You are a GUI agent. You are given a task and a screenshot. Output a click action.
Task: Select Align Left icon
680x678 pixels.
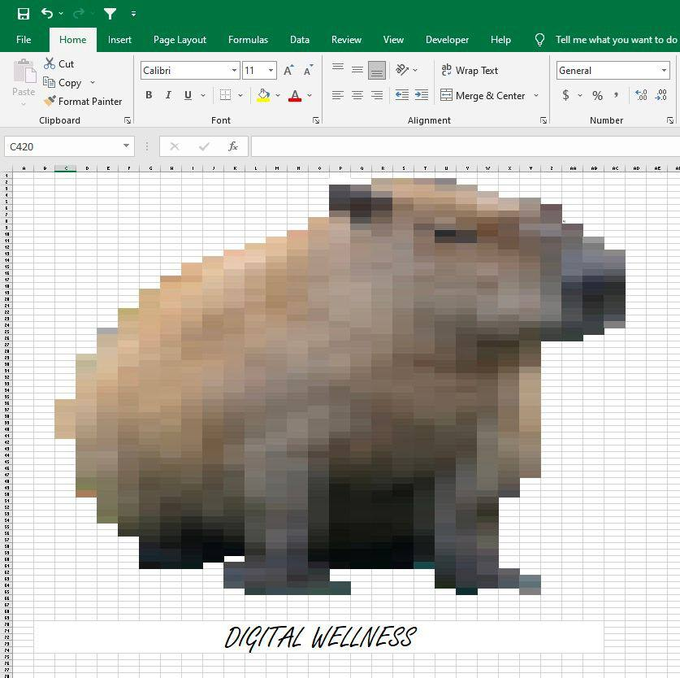point(338,95)
